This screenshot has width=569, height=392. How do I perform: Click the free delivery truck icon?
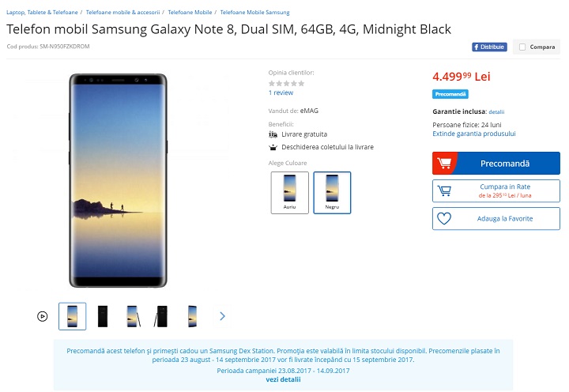pyautogui.click(x=273, y=134)
